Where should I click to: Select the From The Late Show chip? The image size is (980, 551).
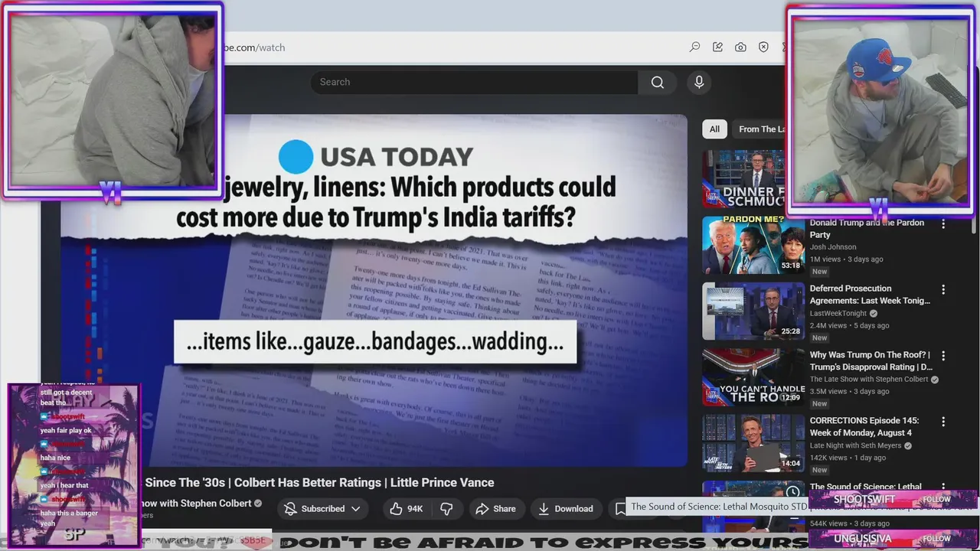click(x=760, y=129)
